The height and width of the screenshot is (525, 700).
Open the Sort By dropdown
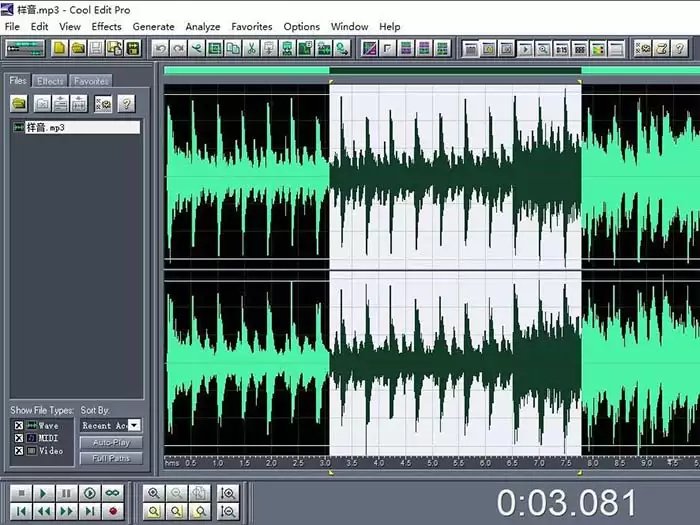click(x=134, y=425)
